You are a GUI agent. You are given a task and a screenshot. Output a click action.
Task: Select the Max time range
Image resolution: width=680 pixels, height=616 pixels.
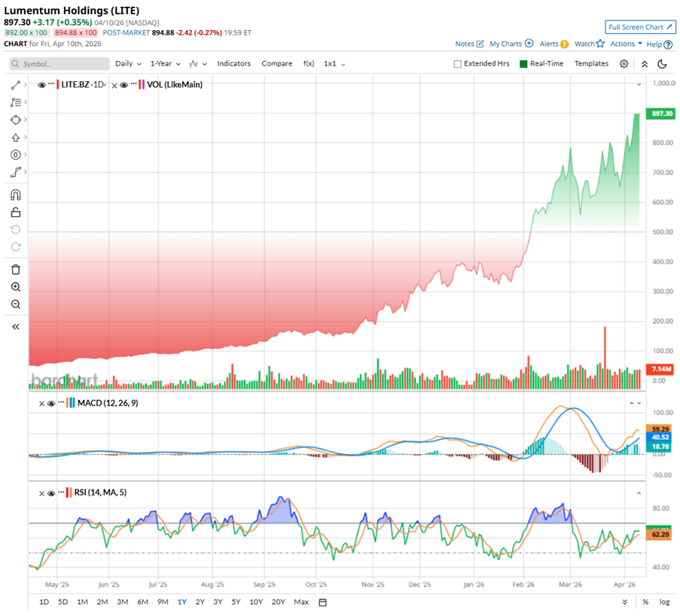[x=301, y=602]
